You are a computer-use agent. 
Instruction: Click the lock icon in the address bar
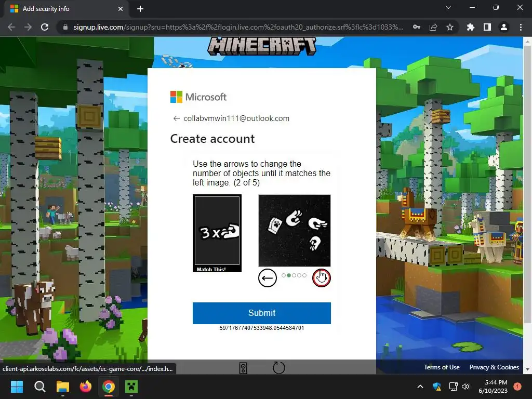[65, 27]
